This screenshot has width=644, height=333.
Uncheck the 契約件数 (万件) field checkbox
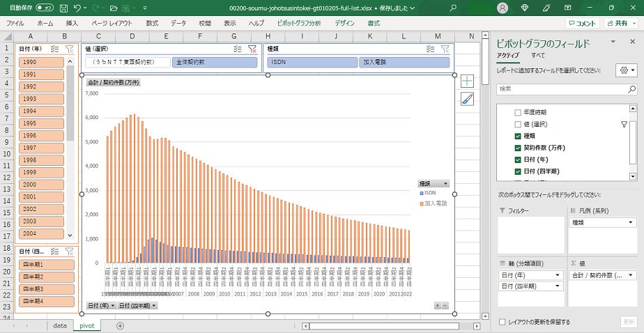(x=517, y=148)
